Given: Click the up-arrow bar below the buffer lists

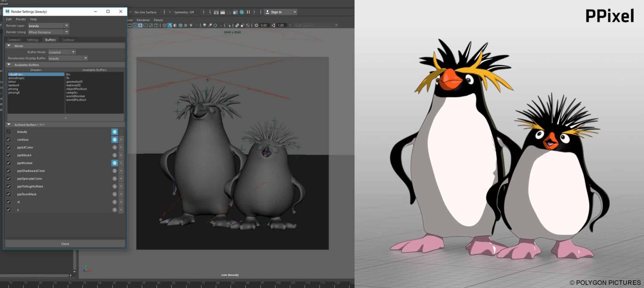Looking at the screenshot, I should [x=65, y=118].
